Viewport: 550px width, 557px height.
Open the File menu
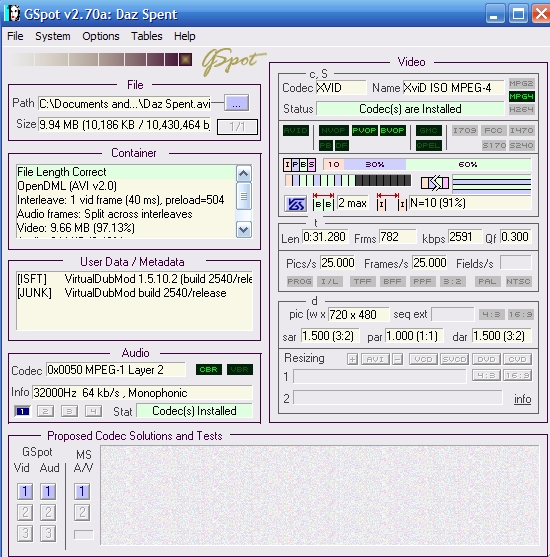(x=15, y=36)
